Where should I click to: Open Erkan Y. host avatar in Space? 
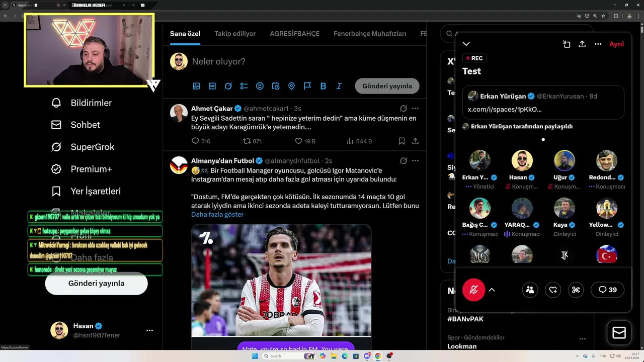click(480, 160)
